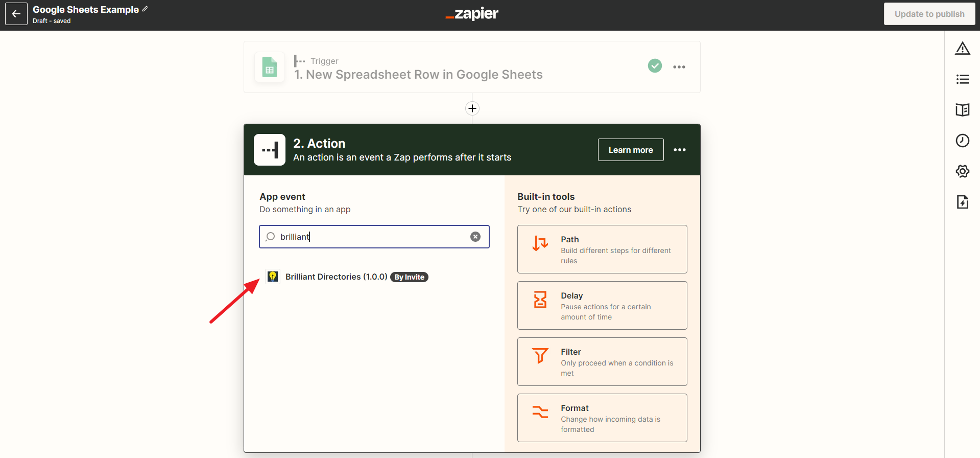Open the guide book icon in sidebar
Screen dimensions: 980x458
tap(963, 110)
